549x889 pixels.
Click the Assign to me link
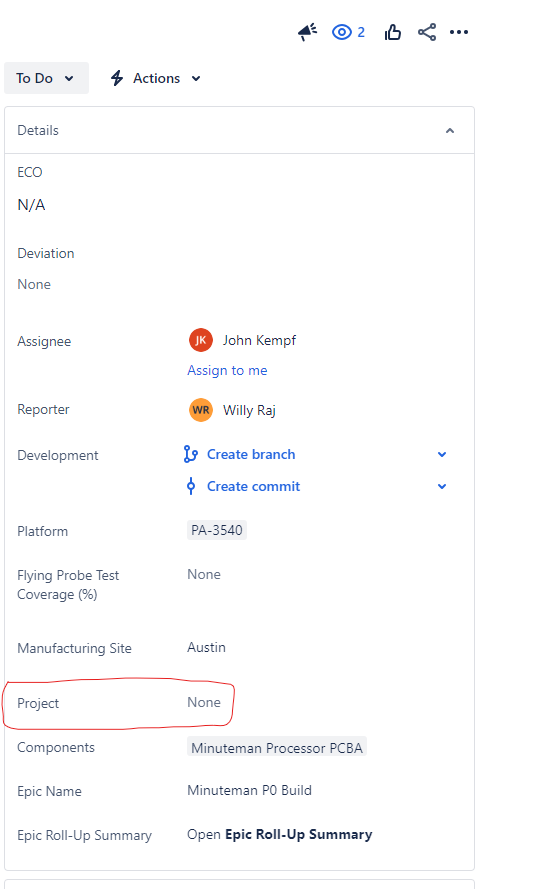[x=227, y=371]
